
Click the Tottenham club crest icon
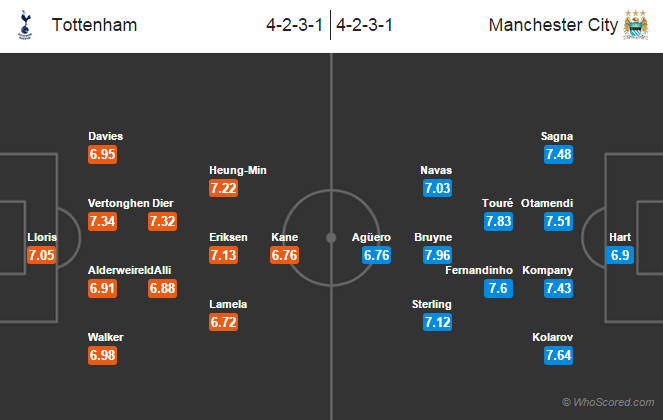[x=24, y=25]
